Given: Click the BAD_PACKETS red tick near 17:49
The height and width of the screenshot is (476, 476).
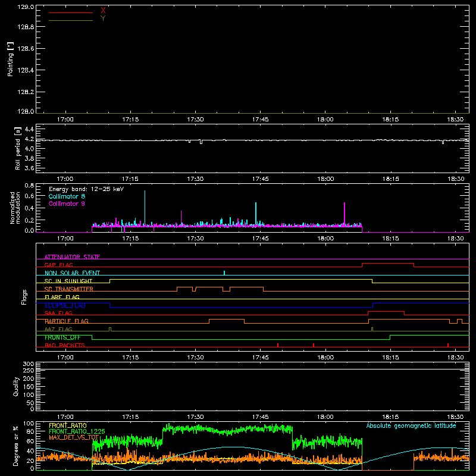Looking at the screenshot, I should coord(278,345).
